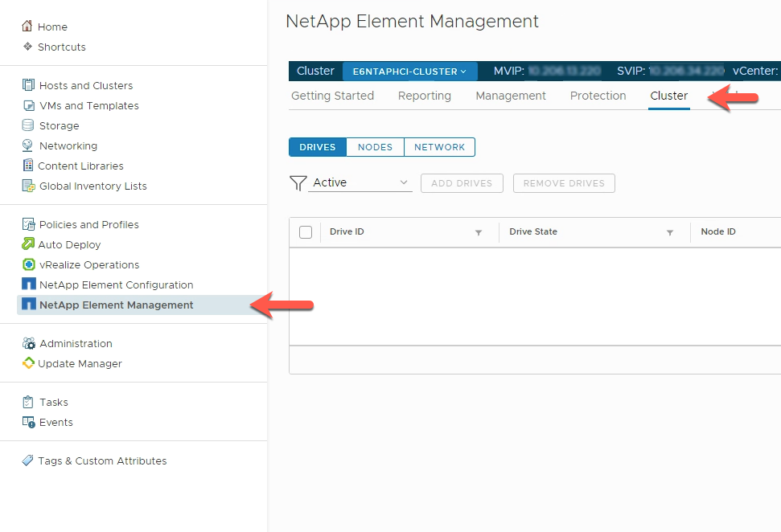Click the drives filter funnel icon
Viewport: 781px width, 532px height.
point(298,182)
